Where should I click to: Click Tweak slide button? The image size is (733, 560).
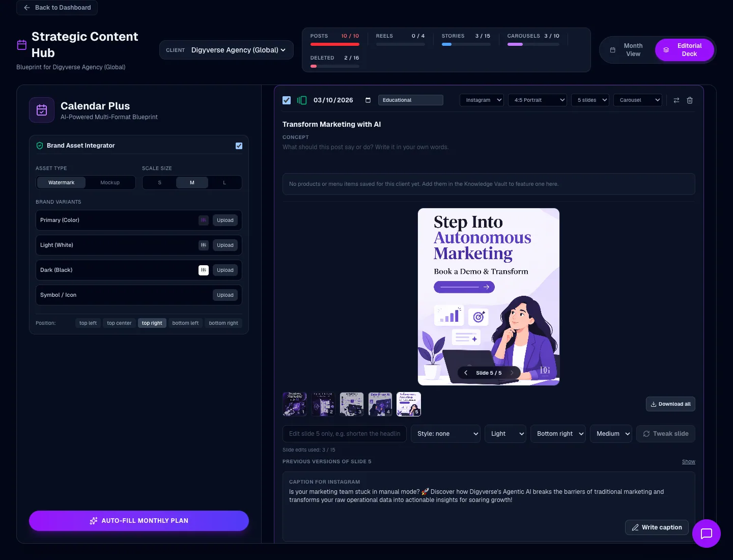[666, 434]
